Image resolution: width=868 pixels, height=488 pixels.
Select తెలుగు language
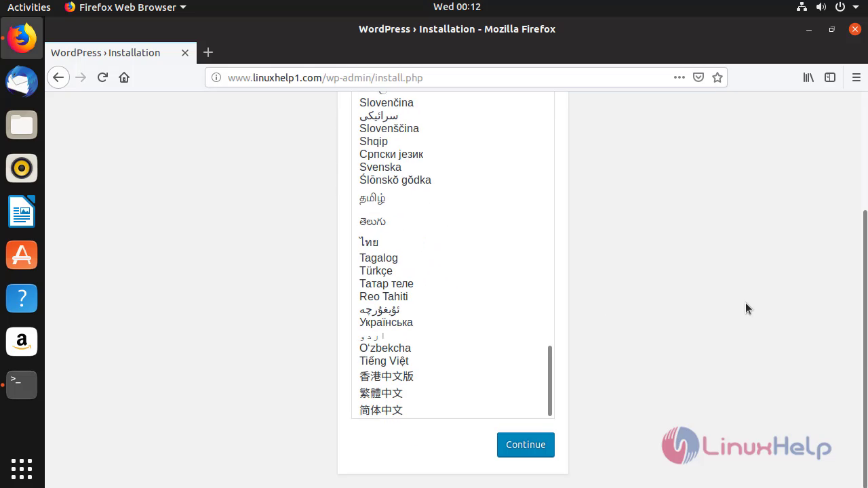click(372, 221)
